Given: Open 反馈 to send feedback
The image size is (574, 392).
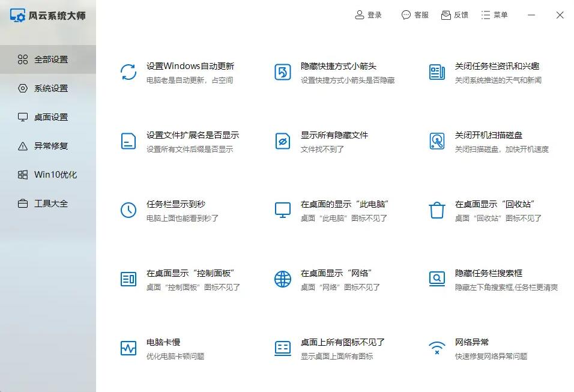Looking at the screenshot, I should (x=455, y=15).
